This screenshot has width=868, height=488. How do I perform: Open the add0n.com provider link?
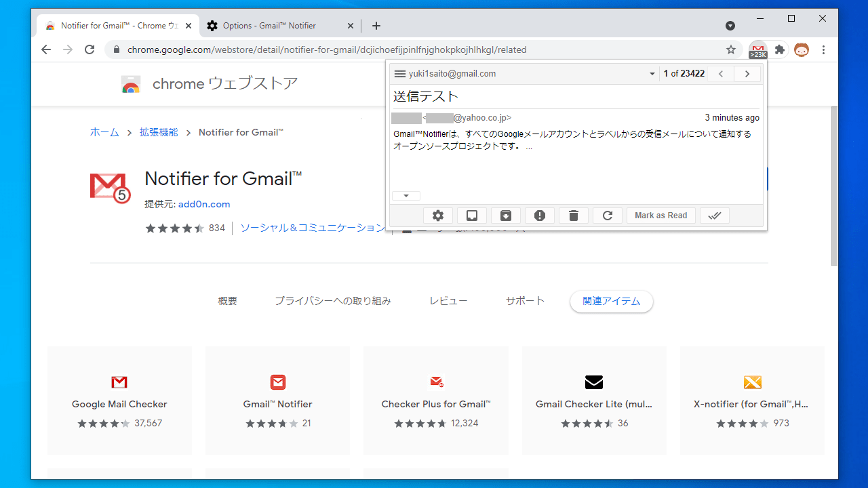pos(204,204)
